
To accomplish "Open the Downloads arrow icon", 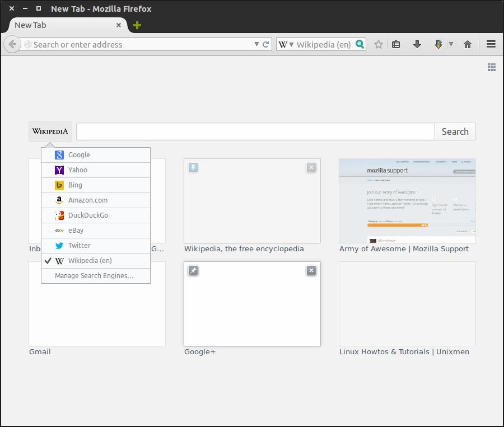I will (x=417, y=44).
